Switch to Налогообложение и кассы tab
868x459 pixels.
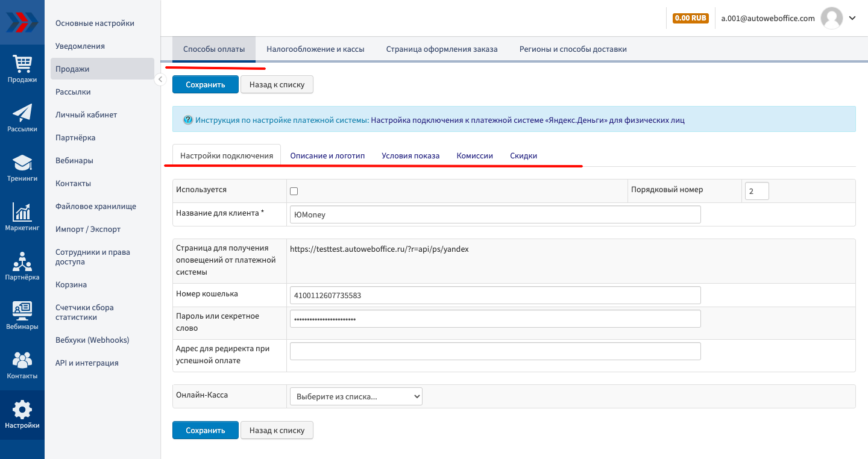[315, 49]
